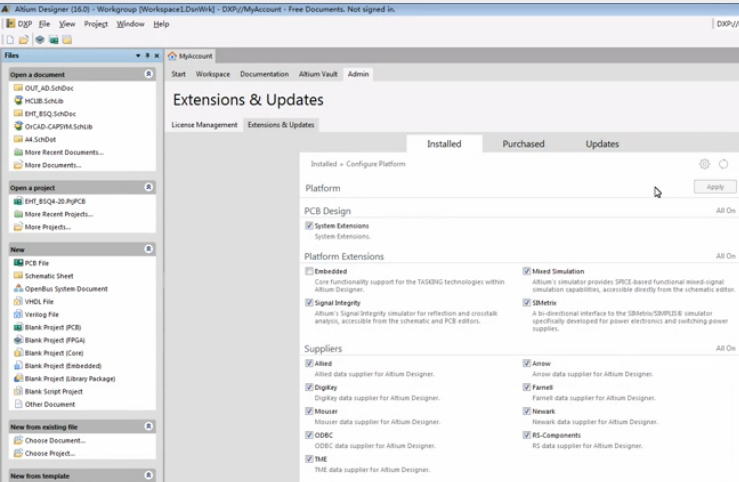The width and height of the screenshot is (739, 482).
Task: Switch to the Updates tab
Action: 602,144
